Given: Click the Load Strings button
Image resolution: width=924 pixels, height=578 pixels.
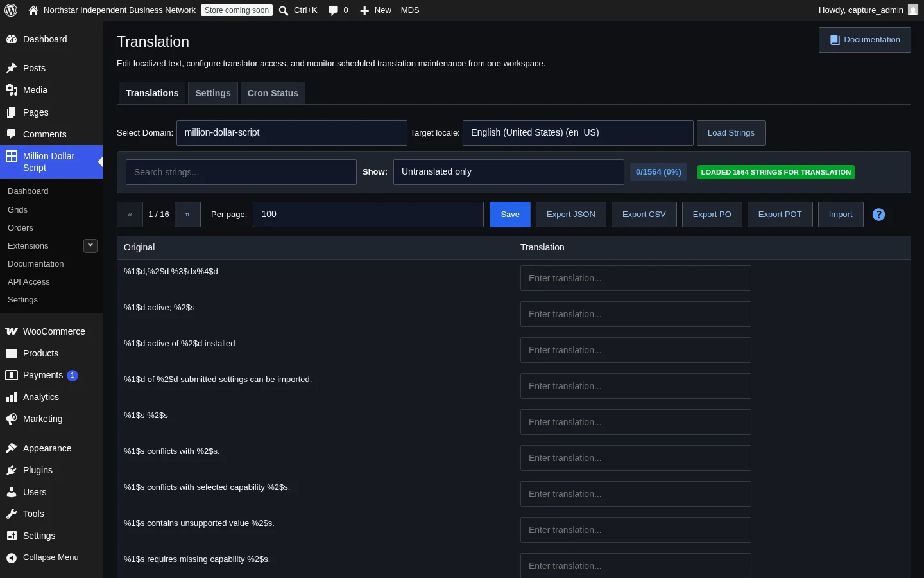Looking at the screenshot, I should [731, 133].
